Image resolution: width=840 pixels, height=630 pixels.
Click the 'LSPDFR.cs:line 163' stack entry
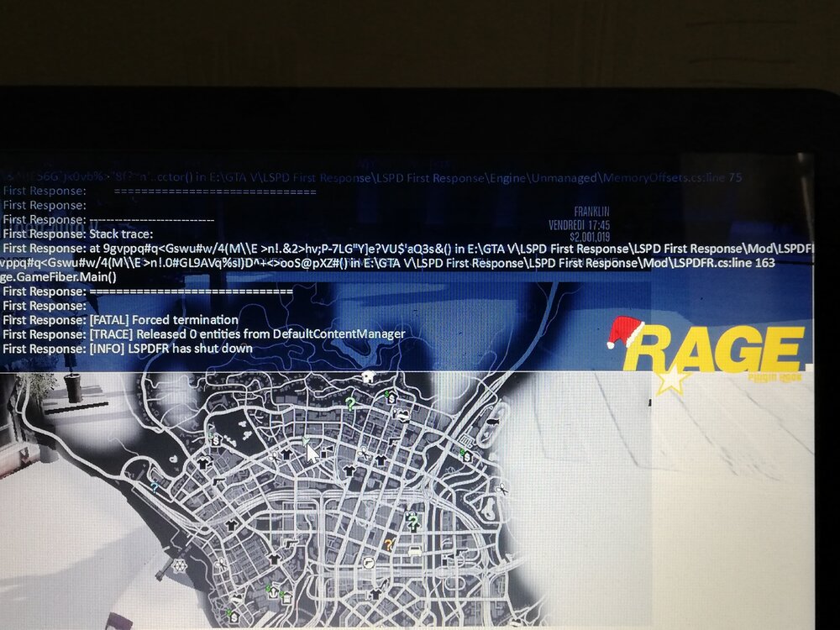(724, 263)
